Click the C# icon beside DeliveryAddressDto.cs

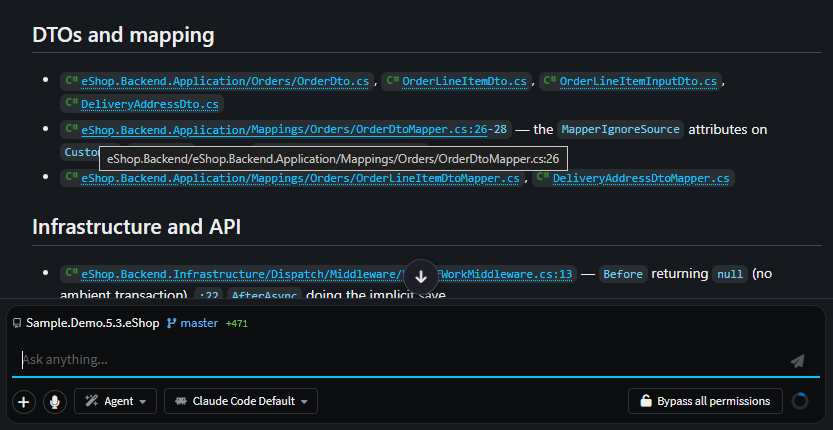point(71,104)
